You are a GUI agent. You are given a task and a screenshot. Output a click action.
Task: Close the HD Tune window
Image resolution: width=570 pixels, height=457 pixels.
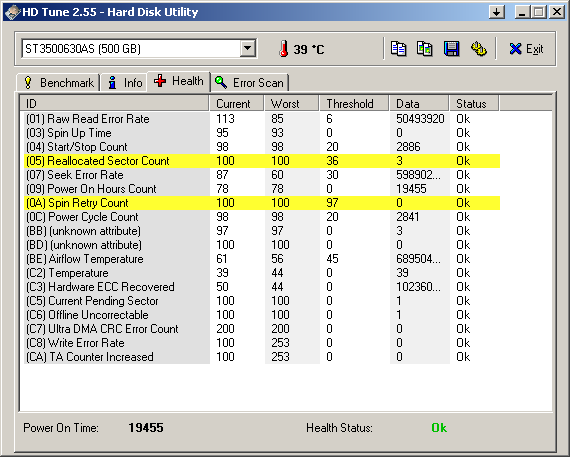(557, 12)
